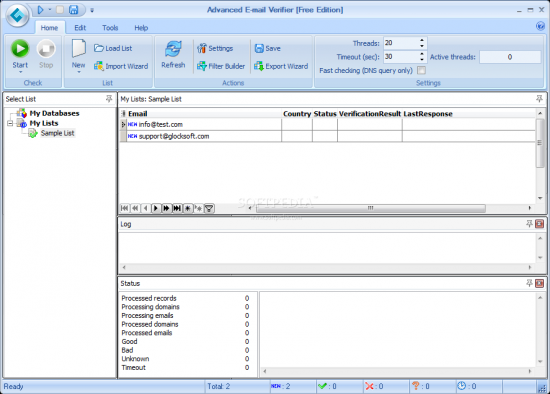Image resolution: width=550 pixels, height=394 pixels.
Task: Click the red X bad counter
Action: click(x=374, y=386)
